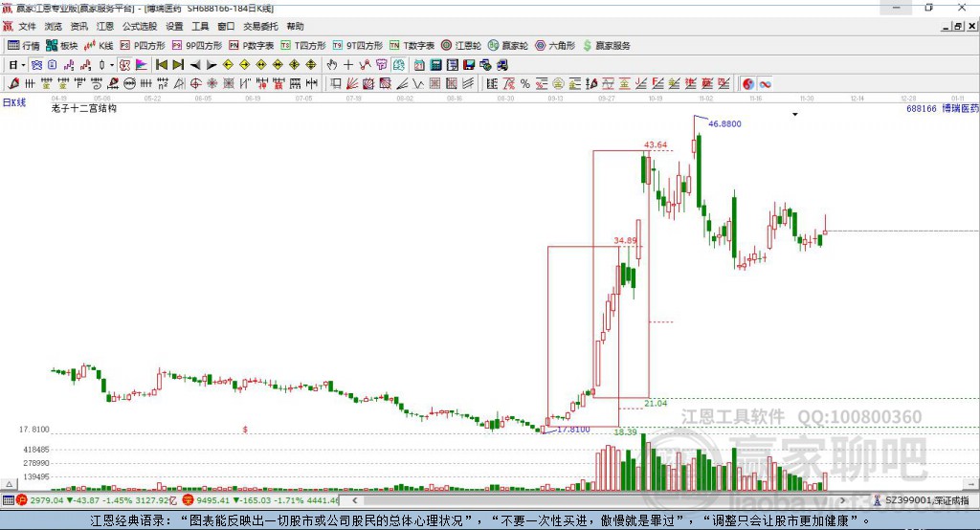980x530 pixels.
Task: Open the 文件 menu
Action: pyautogui.click(x=28, y=26)
